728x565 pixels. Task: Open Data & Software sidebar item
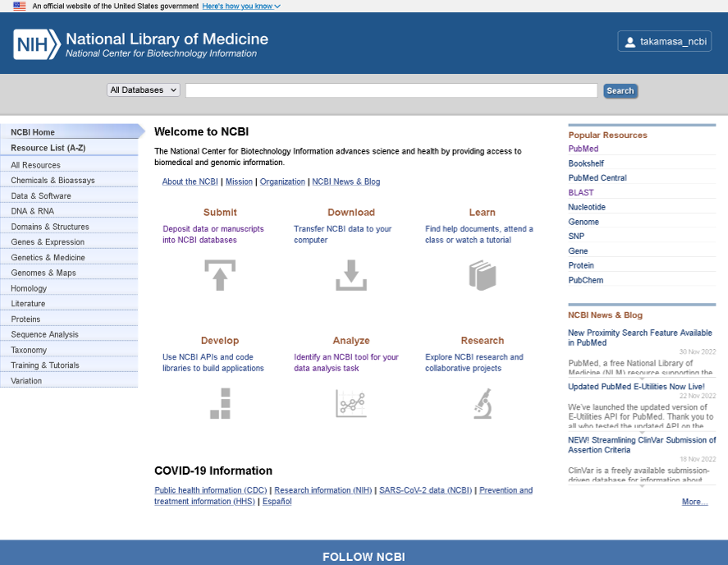(69, 195)
